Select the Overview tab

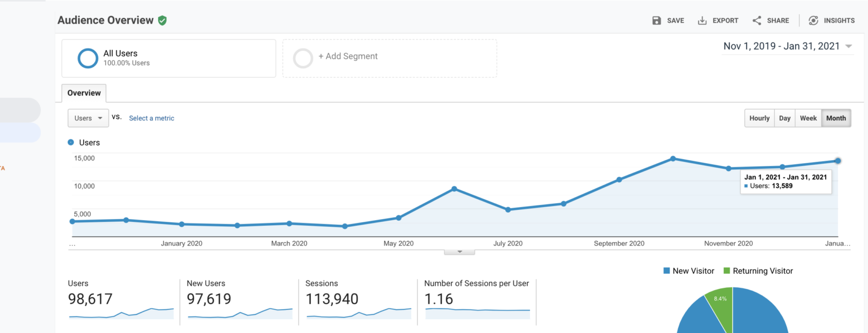(84, 93)
